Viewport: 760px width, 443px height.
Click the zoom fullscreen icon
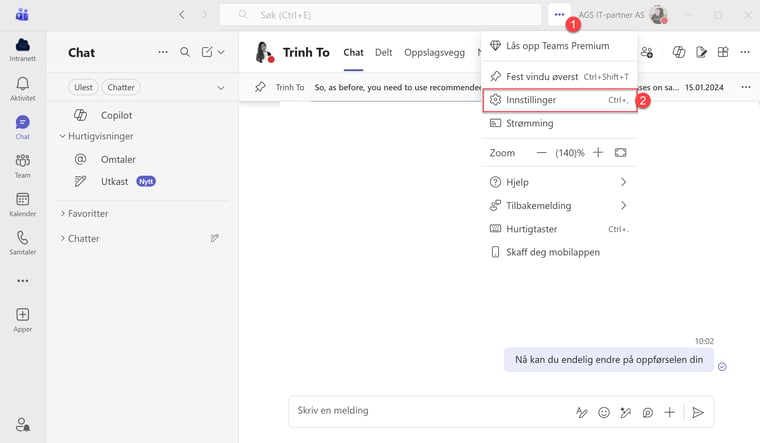(x=621, y=153)
